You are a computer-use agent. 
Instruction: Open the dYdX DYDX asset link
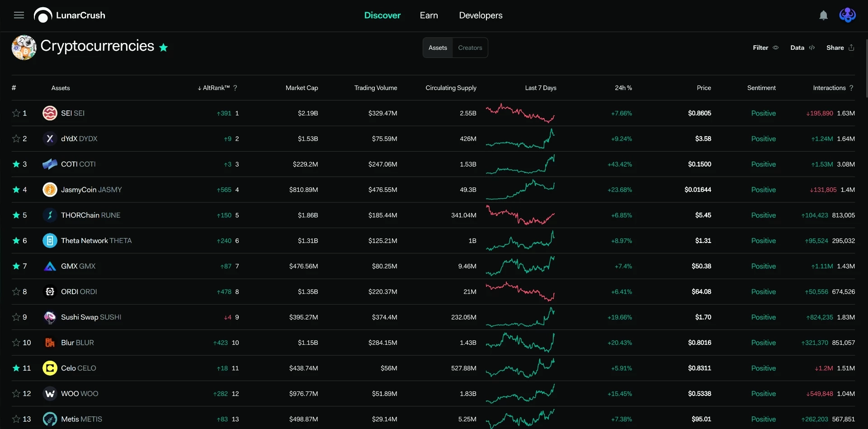click(x=79, y=138)
